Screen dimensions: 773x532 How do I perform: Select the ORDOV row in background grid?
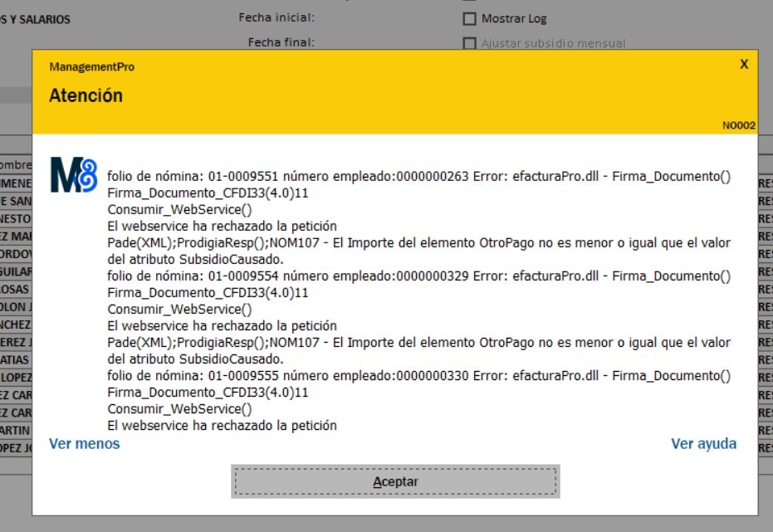click(x=16, y=254)
